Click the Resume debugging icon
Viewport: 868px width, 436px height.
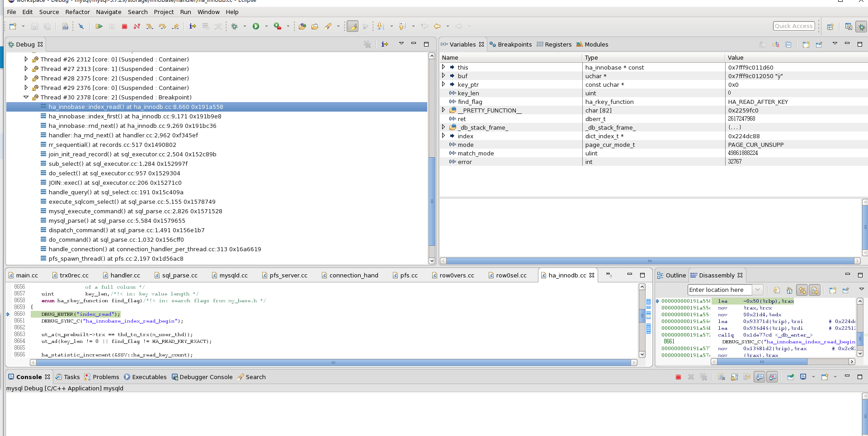[x=99, y=27]
